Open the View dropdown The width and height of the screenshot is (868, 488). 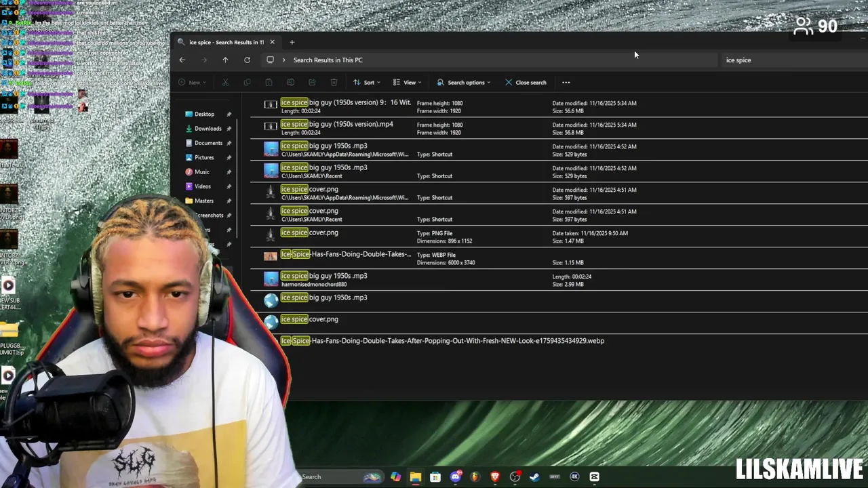(408, 83)
